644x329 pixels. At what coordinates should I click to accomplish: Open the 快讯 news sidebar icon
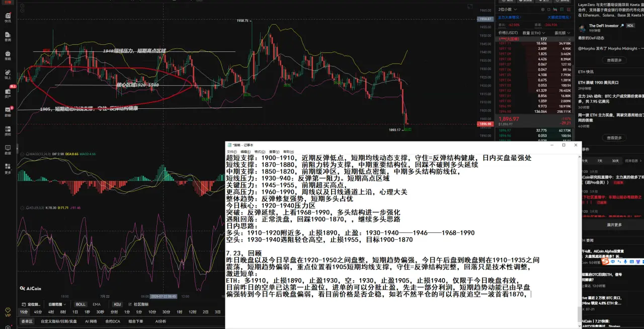tap(8, 18)
